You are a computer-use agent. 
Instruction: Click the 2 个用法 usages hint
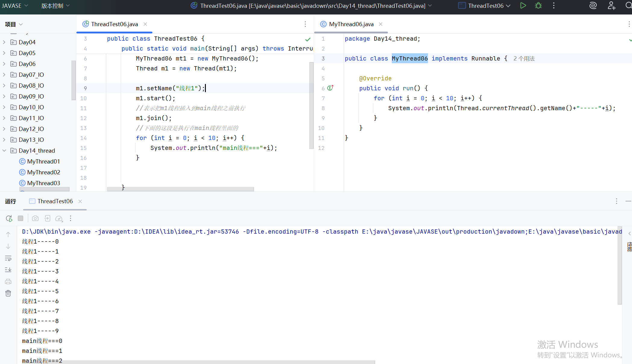pos(524,59)
